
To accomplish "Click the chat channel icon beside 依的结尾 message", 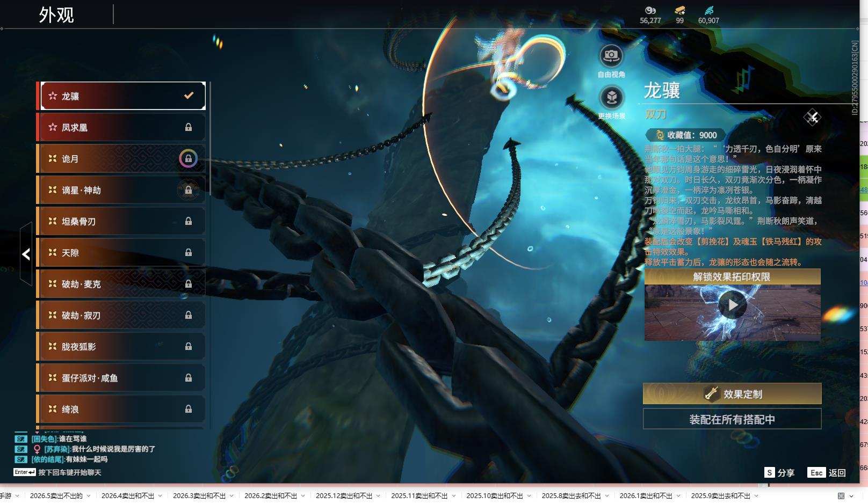I will click(x=20, y=459).
